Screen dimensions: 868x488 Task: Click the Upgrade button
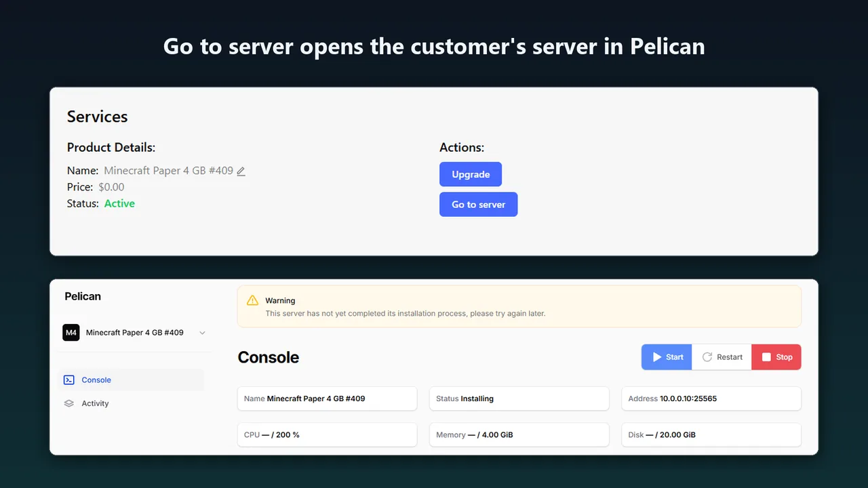click(x=471, y=174)
